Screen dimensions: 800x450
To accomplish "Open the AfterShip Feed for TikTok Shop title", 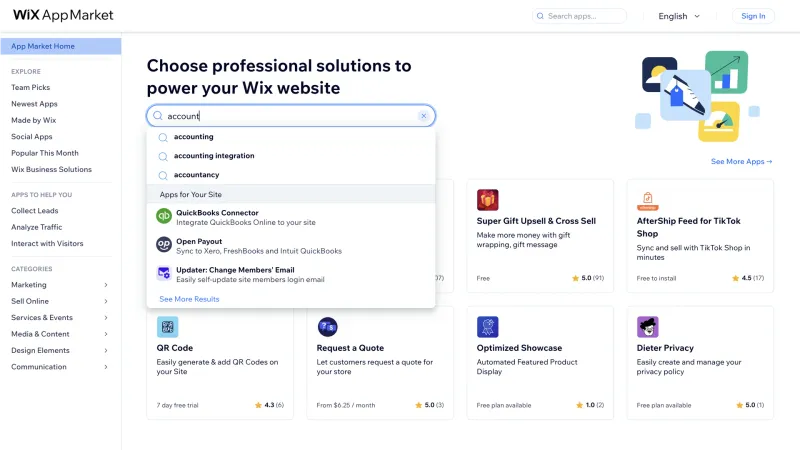I will (688, 227).
